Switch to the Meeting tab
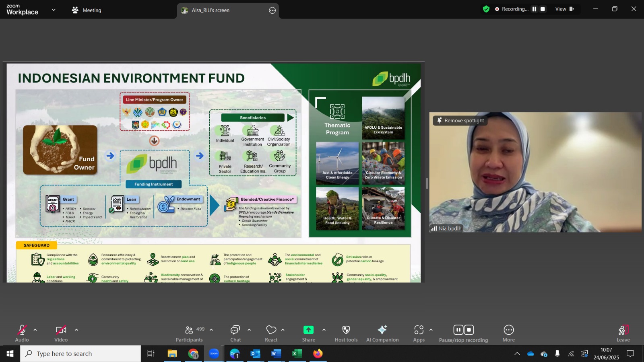 point(87,10)
